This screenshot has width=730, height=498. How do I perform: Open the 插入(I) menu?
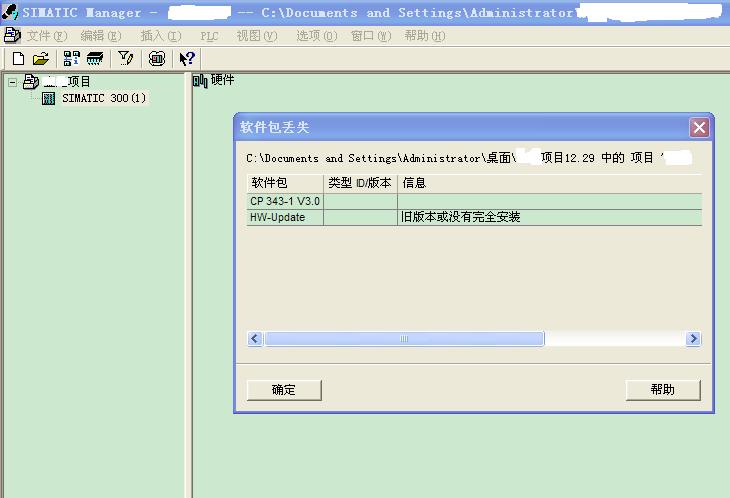click(161, 36)
